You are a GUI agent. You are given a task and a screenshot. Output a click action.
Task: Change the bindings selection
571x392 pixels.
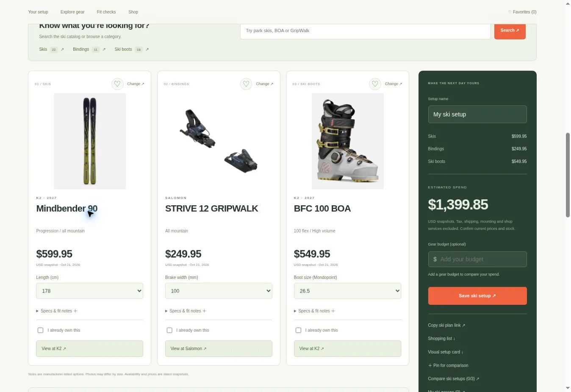pos(265,84)
